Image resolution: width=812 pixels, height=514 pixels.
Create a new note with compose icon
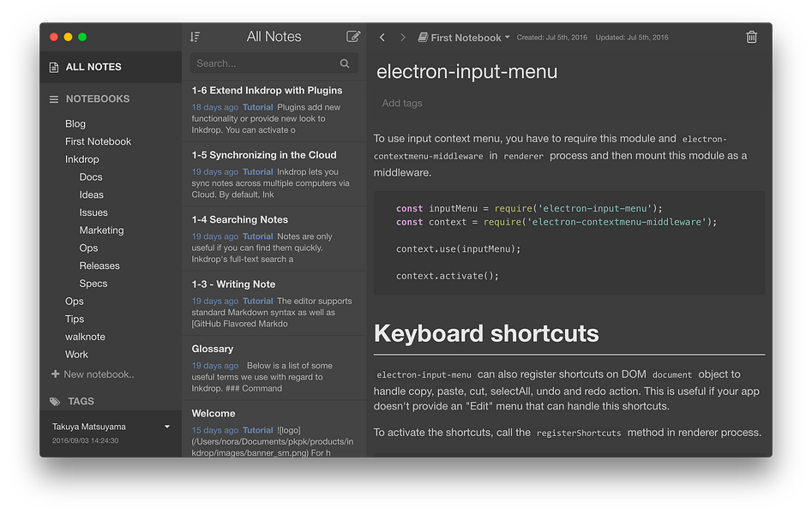353,36
